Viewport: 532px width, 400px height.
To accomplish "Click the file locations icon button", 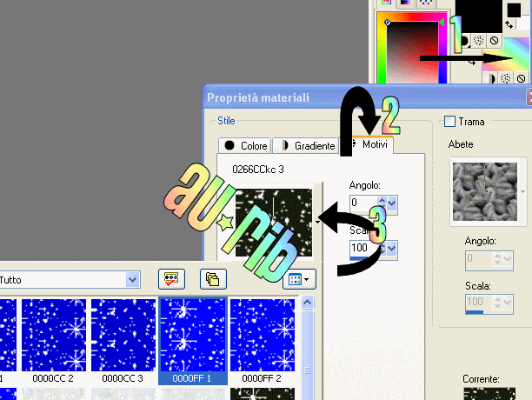I will coord(214,279).
